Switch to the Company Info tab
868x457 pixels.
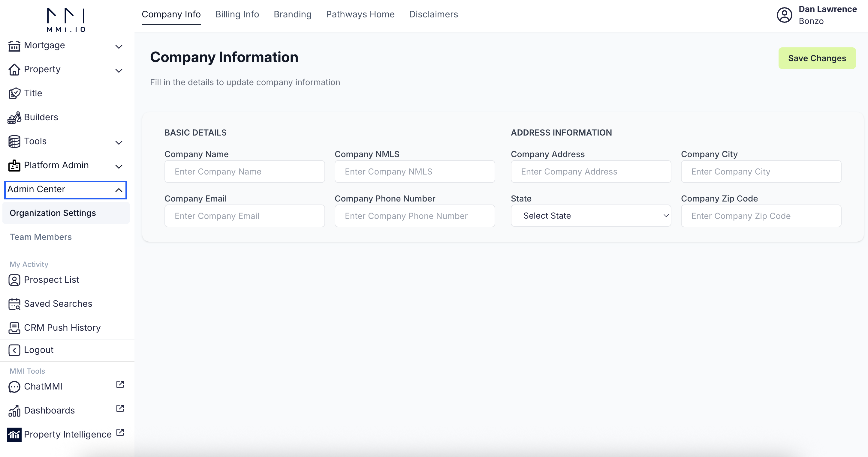click(171, 14)
